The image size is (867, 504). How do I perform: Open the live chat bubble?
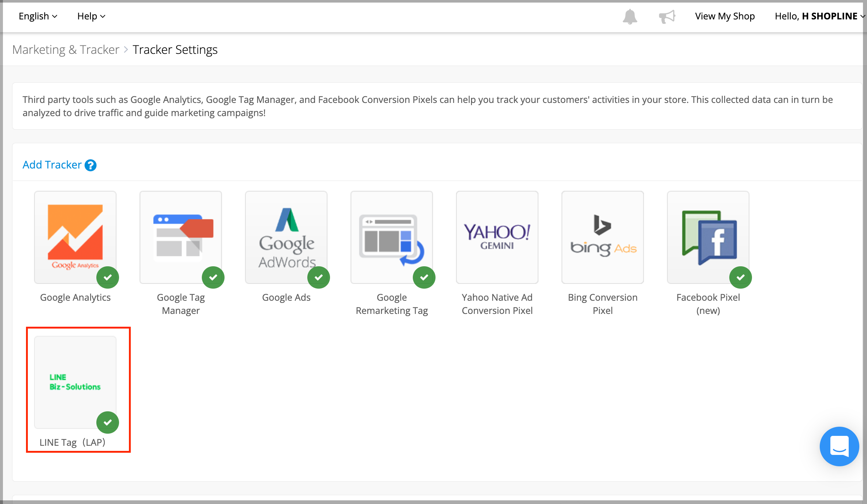point(839,446)
